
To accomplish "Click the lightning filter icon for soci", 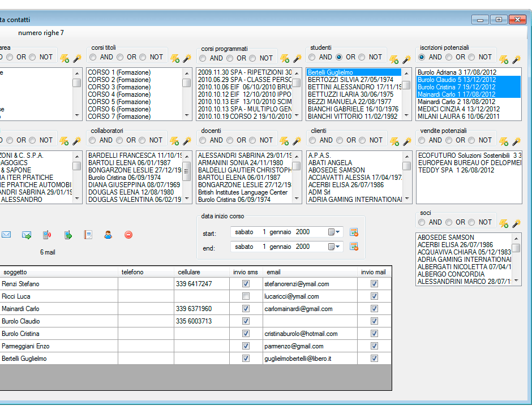I will click(x=504, y=223).
